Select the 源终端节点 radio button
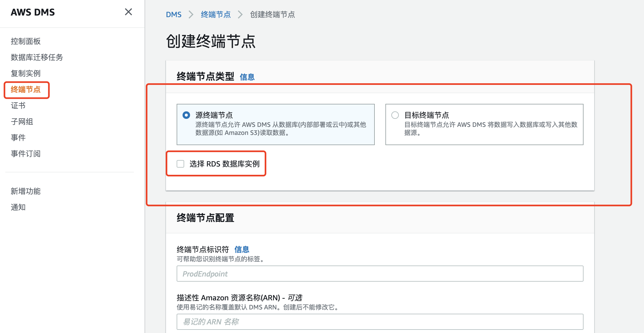Image resolution: width=644 pixels, height=333 pixels. (x=186, y=115)
